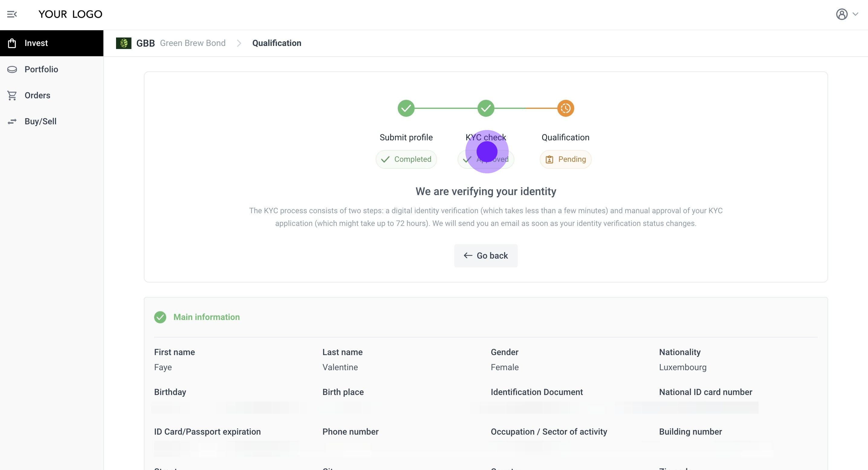Open the Buy/Sell section
The image size is (868, 470).
tap(40, 121)
